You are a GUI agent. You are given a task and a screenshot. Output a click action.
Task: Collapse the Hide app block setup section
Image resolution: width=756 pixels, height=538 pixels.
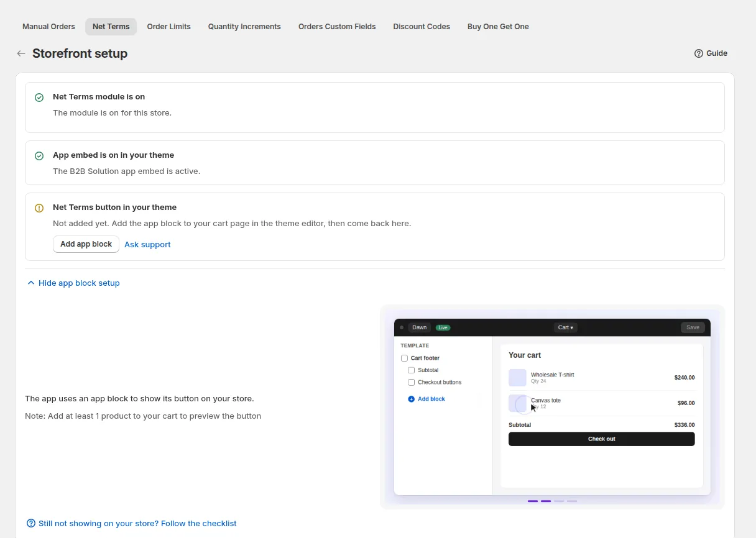[x=73, y=283]
